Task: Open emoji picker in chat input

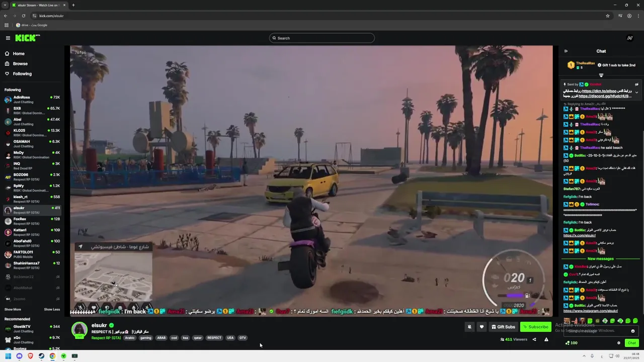Action: (633, 331)
